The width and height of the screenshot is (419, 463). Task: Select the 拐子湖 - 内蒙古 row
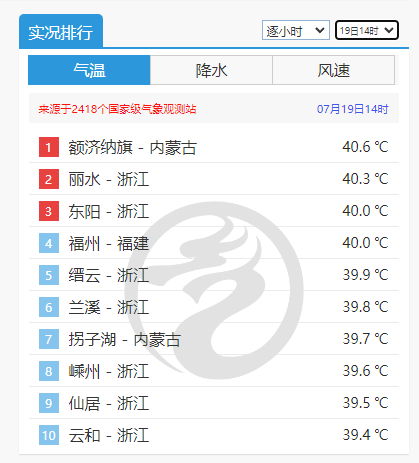[x=214, y=339]
